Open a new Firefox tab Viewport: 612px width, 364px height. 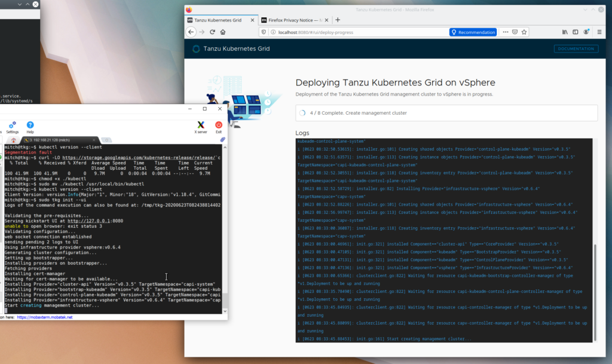pyautogui.click(x=338, y=20)
